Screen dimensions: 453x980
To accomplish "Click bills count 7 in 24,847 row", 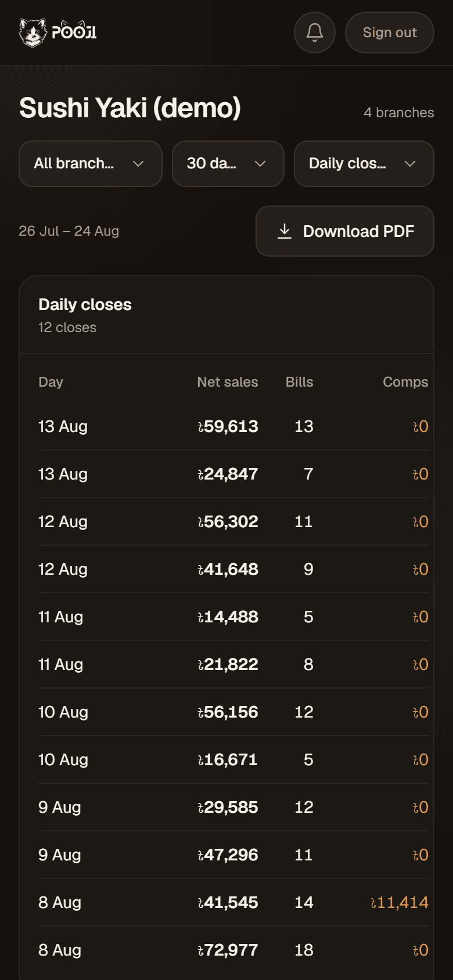I will 308,474.
